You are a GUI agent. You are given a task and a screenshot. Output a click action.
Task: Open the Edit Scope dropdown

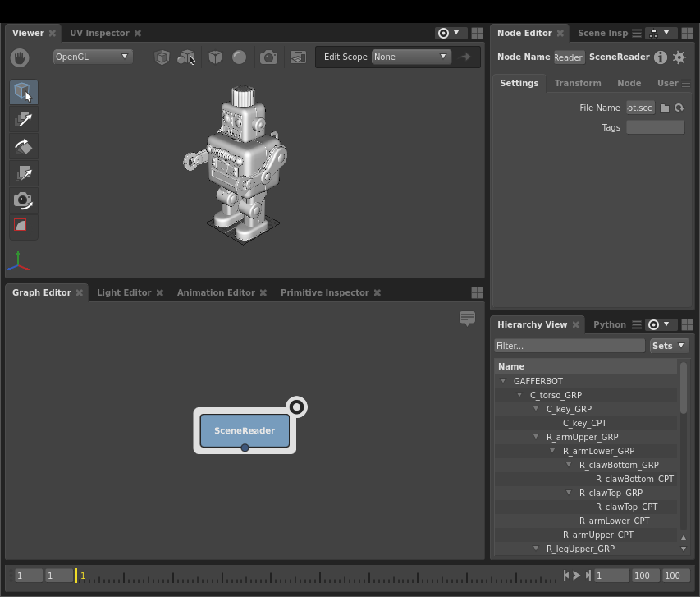coord(410,57)
